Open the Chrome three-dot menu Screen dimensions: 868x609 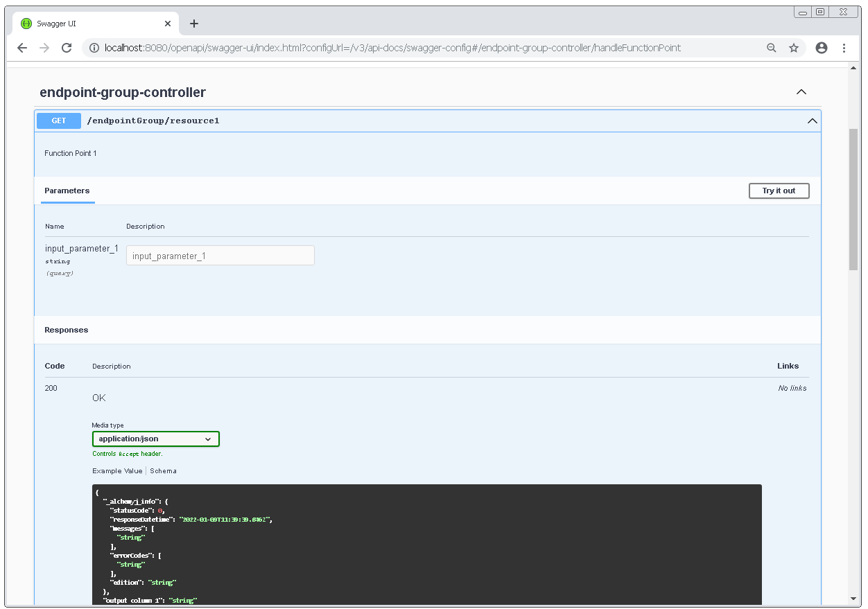tap(844, 48)
